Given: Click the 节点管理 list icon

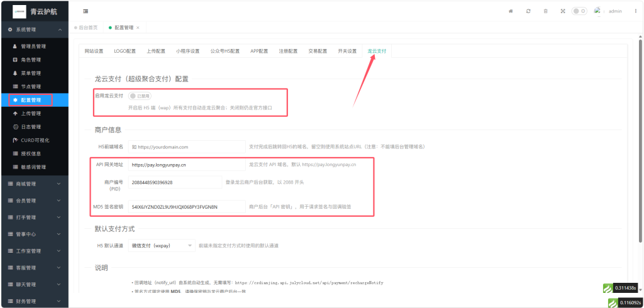Looking at the screenshot, I should [x=15, y=87].
